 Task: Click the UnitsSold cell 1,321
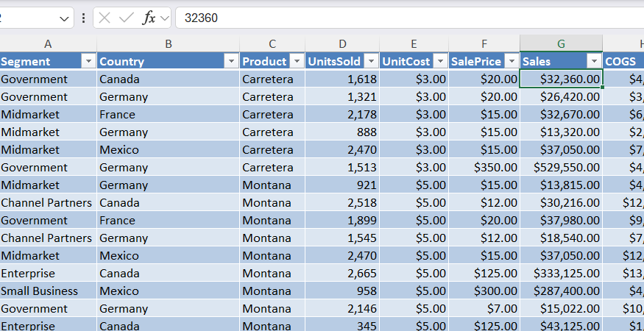(x=342, y=97)
